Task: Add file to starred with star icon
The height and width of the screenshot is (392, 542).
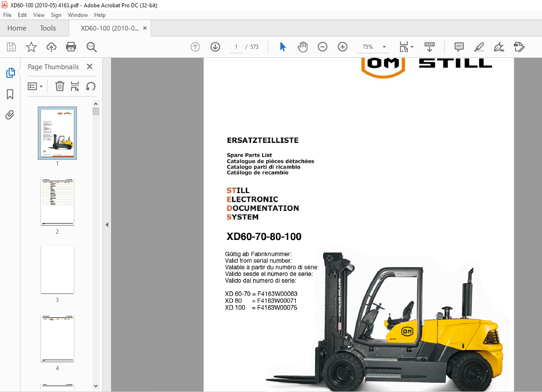Action: coord(31,46)
